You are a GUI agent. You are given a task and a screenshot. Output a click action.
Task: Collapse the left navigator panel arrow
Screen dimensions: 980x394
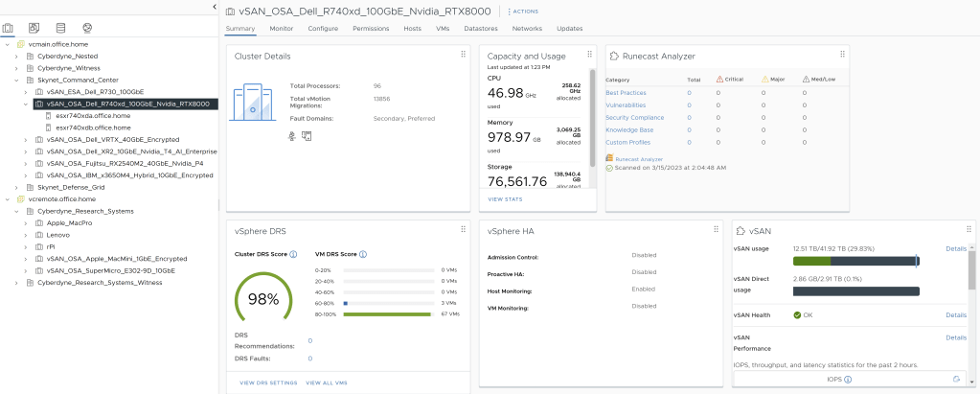point(215,7)
